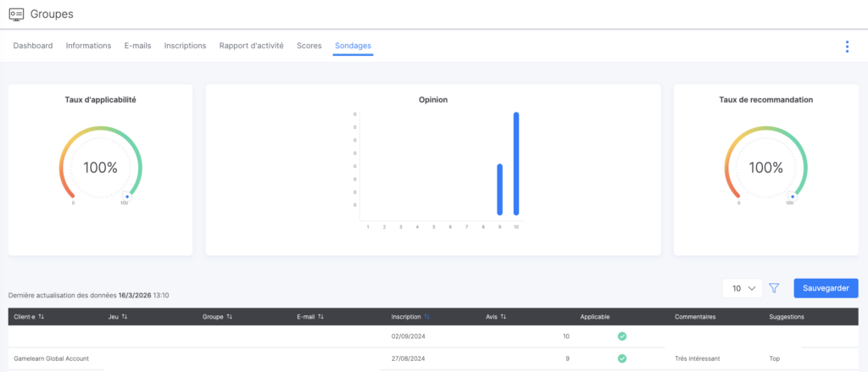
Task: Sort table by Avis column arrows
Action: [x=503, y=317]
